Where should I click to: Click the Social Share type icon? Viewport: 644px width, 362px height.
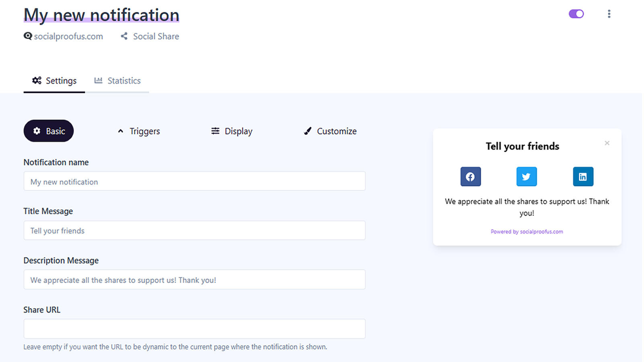point(124,36)
